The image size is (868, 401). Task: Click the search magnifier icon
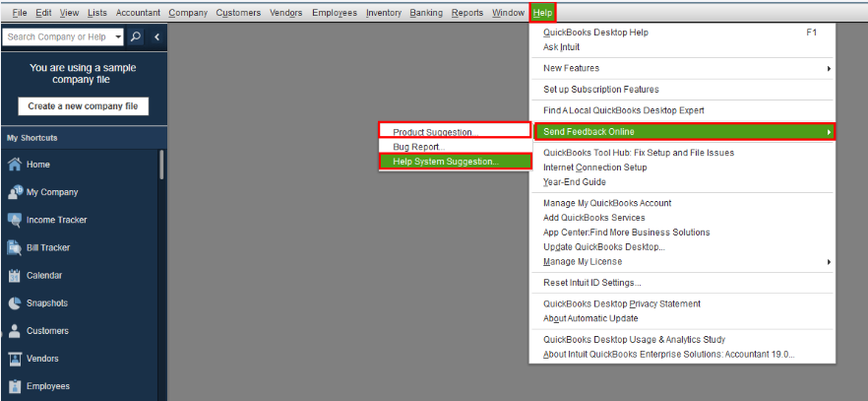click(x=135, y=37)
